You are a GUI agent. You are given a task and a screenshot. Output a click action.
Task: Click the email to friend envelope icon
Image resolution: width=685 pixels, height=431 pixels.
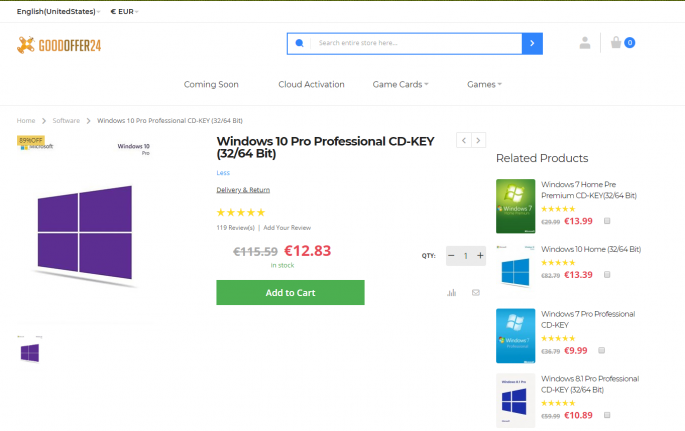pyautogui.click(x=476, y=293)
